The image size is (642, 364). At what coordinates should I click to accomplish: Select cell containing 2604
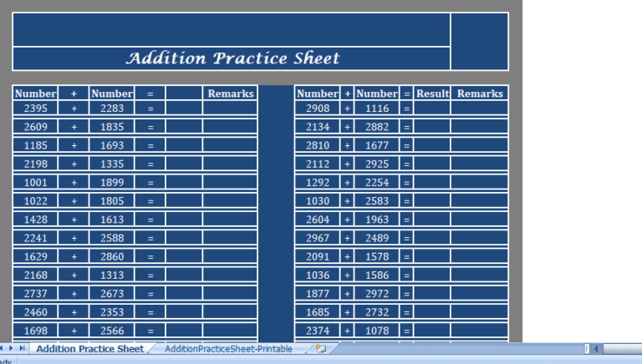coord(318,220)
